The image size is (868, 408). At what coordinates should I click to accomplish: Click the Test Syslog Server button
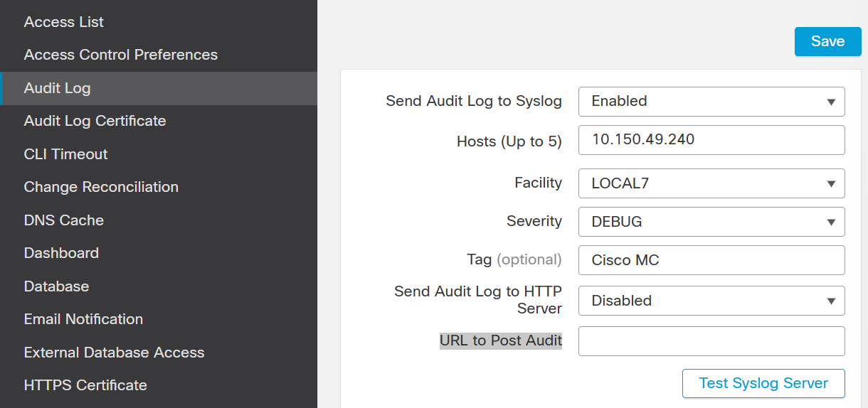click(x=763, y=383)
